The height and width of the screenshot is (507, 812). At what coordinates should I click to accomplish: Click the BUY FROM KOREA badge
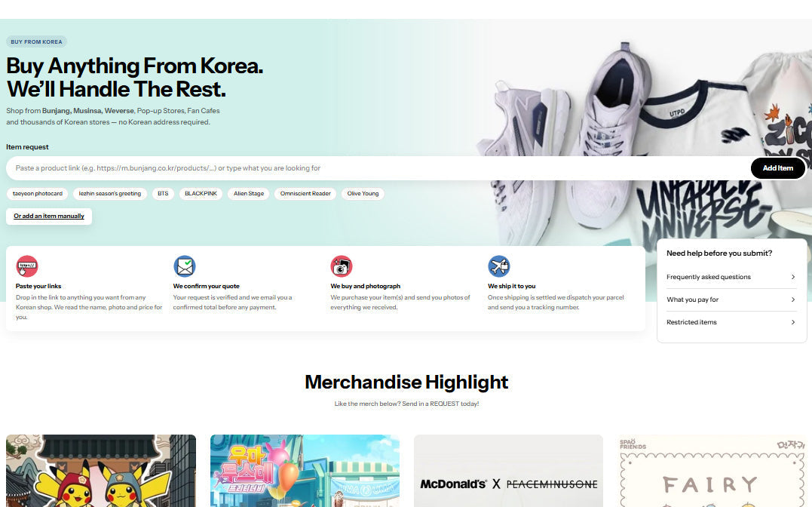(x=36, y=42)
